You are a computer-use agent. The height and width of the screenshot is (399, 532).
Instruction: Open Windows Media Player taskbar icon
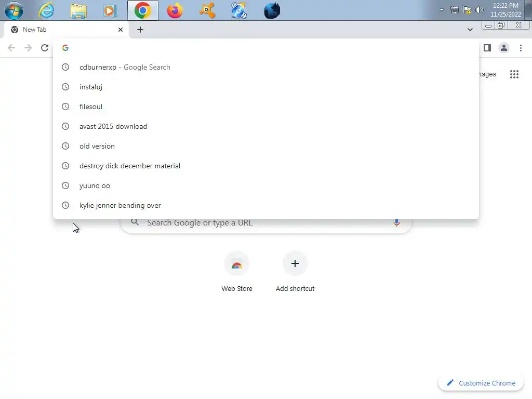[x=110, y=10]
